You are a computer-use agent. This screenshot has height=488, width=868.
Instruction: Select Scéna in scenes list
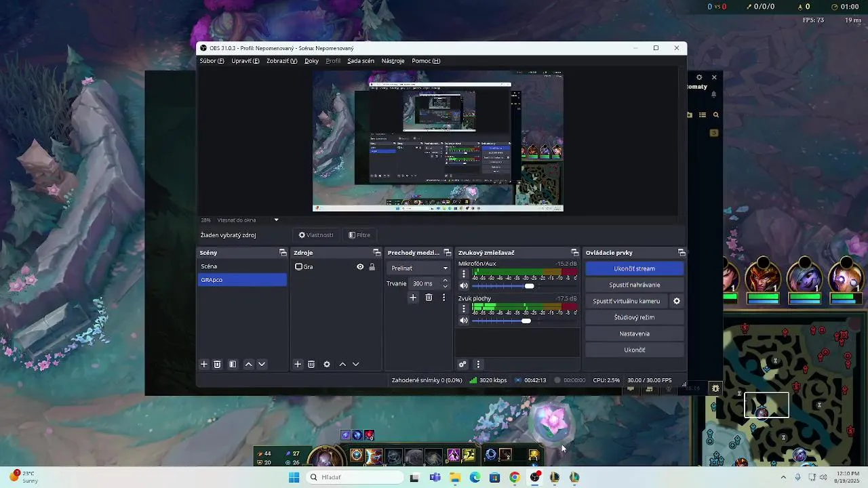coord(242,266)
